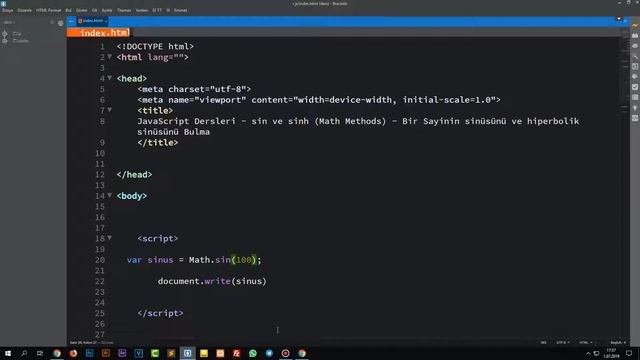
Task: Open FileZilla from taskbar
Action: [x=236, y=353]
